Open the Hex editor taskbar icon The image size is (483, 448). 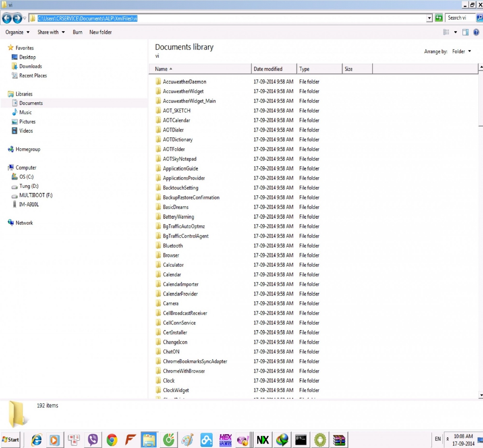click(x=225, y=440)
